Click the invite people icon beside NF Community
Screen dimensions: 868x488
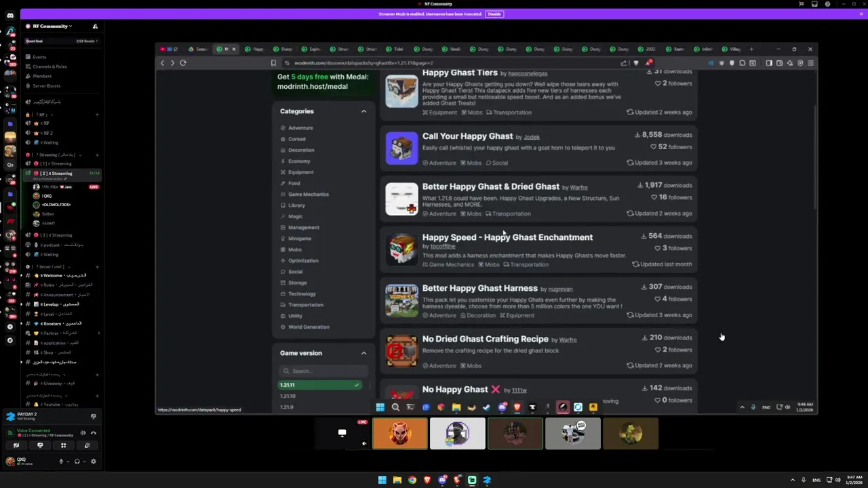point(95,26)
